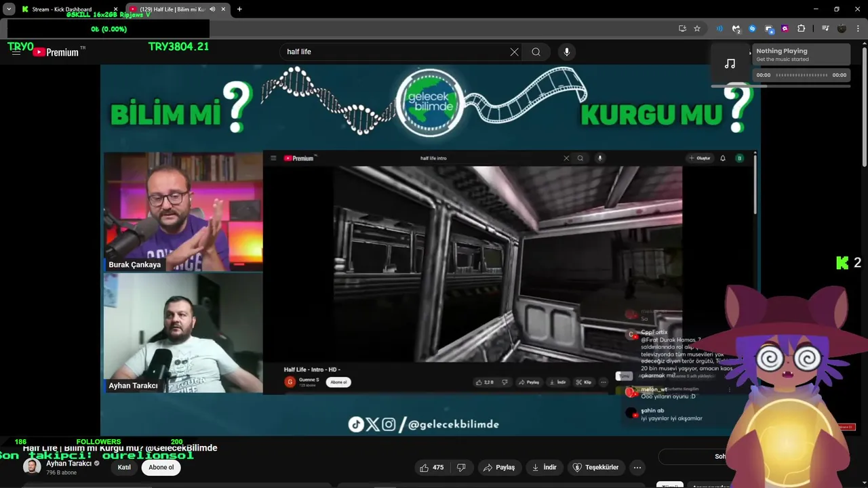Click the embedded notification bell

723,158
